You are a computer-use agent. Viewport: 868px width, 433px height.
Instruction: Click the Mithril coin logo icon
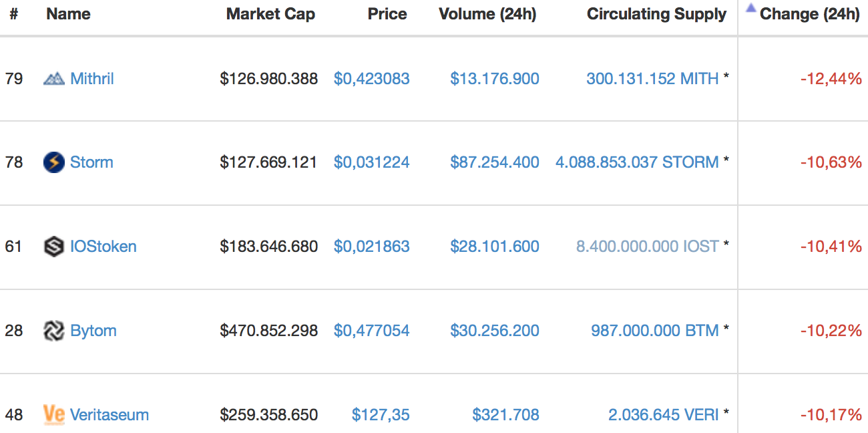tap(53, 79)
